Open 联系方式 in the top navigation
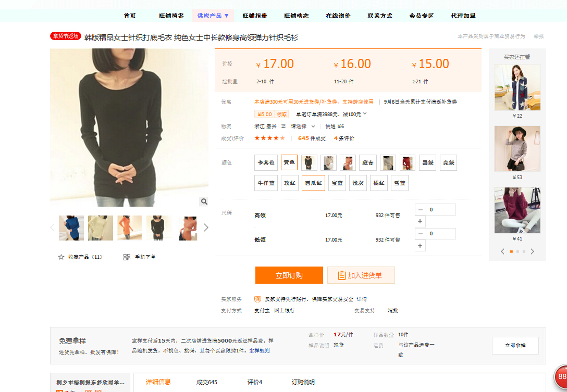 pyautogui.click(x=379, y=16)
